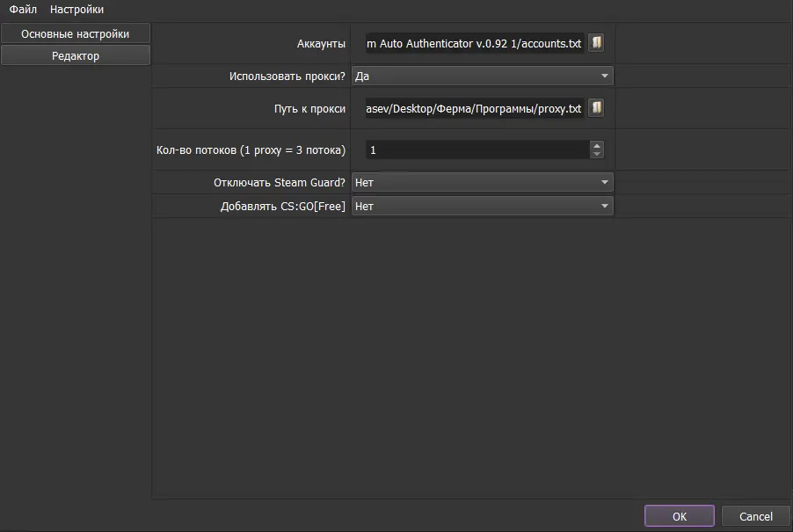This screenshot has width=793, height=532.
Task: Expand the Добавлять CS:GO[Free] dropdown
Action: pos(483,206)
